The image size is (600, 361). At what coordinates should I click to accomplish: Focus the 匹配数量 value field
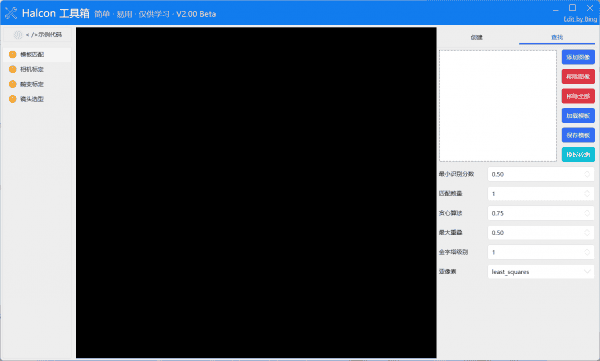click(x=541, y=194)
